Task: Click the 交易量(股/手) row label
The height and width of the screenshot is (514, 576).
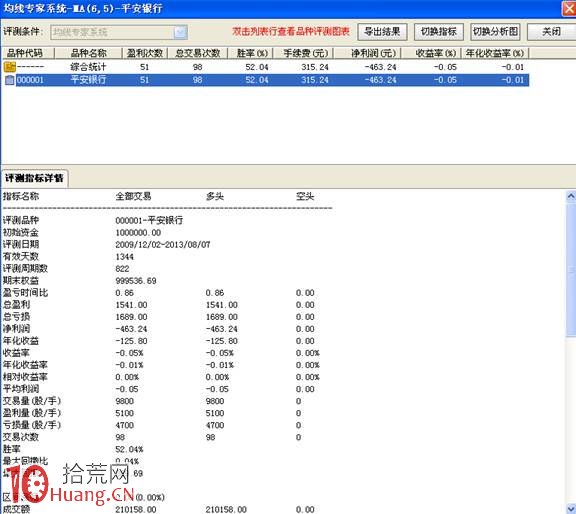Action: tap(32, 401)
